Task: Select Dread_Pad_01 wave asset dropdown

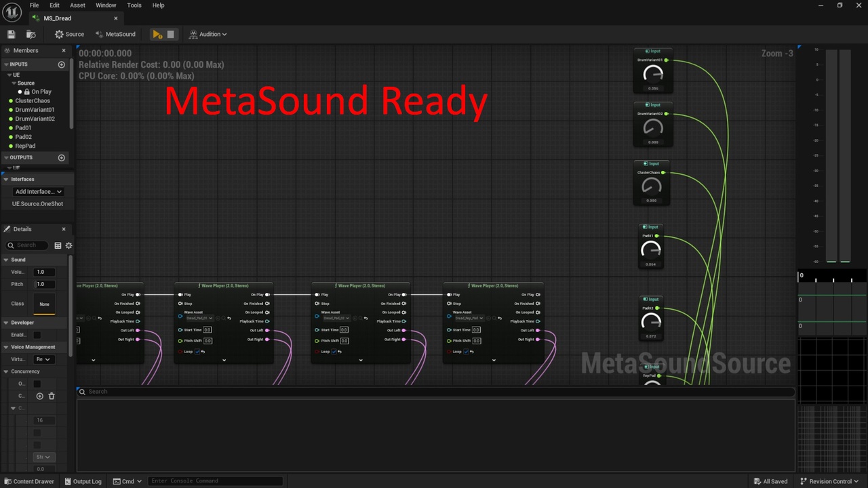Action: [x=199, y=318]
